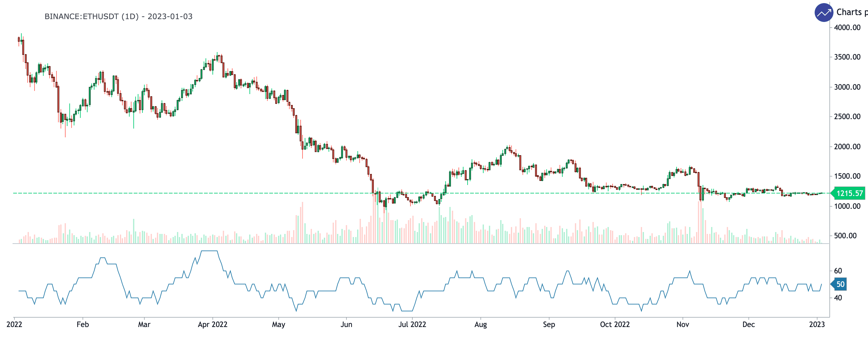Select the 4000.00 price axis label
The width and height of the screenshot is (868, 338).
tap(847, 28)
